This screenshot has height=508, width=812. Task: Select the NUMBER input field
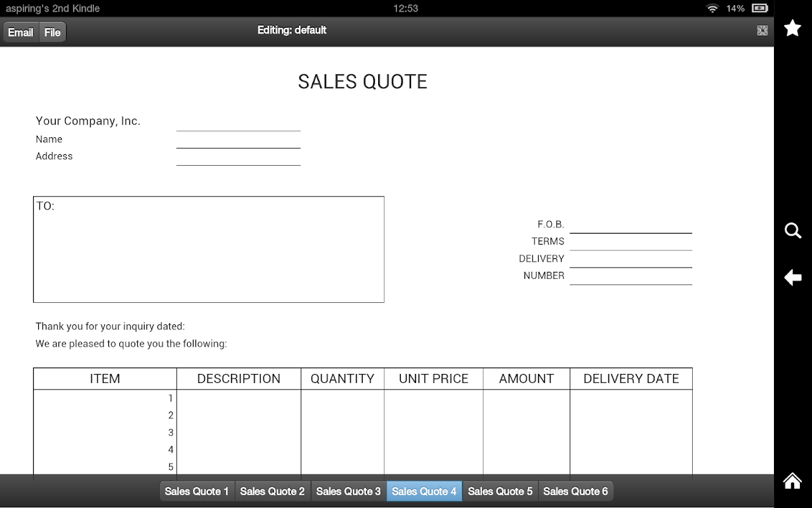pos(631,276)
